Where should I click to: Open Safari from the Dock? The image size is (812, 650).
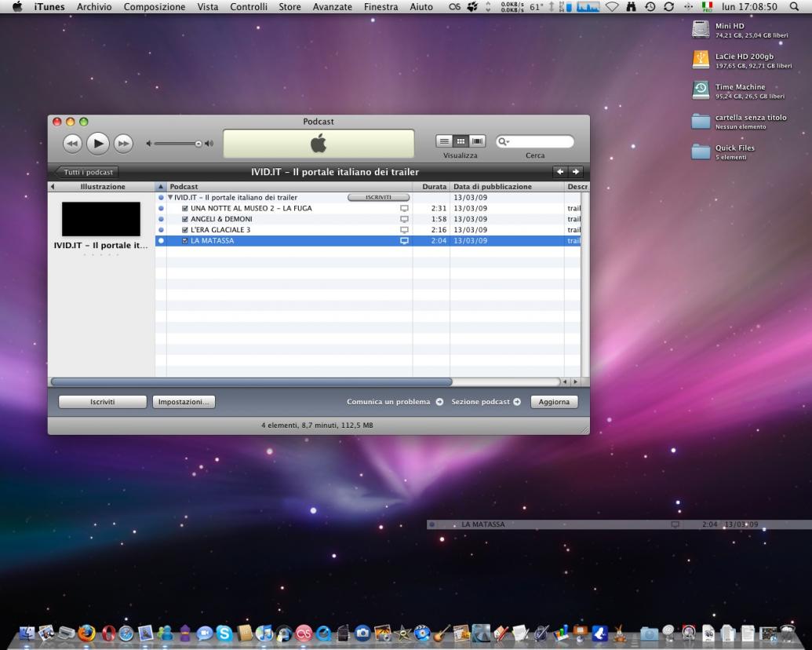(x=126, y=633)
